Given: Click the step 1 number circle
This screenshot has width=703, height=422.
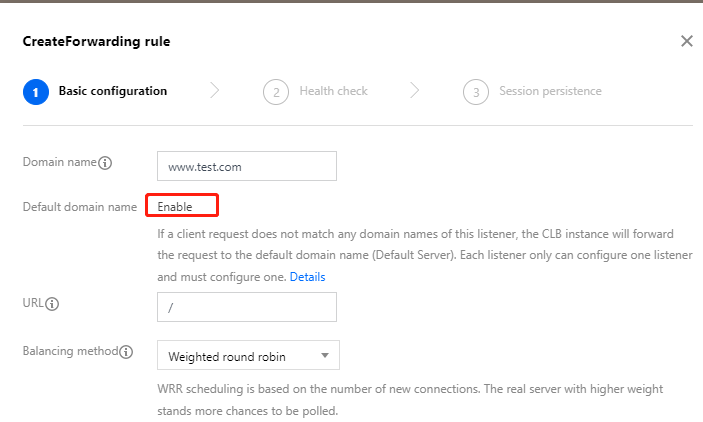Looking at the screenshot, I should tap(35, 92).
